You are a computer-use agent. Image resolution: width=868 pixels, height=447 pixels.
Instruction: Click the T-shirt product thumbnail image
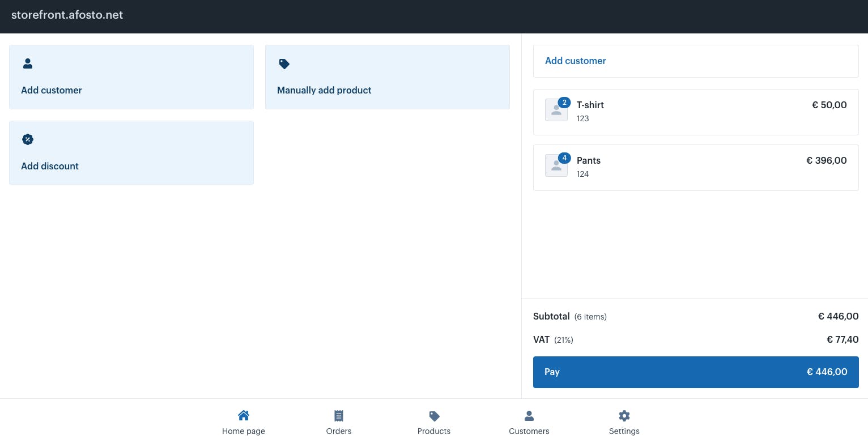click(556, 110)
